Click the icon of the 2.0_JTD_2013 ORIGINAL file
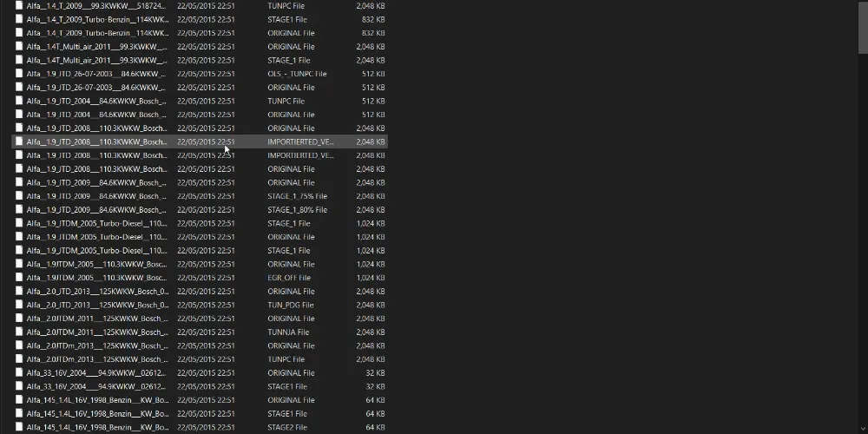 click(19, 291)
